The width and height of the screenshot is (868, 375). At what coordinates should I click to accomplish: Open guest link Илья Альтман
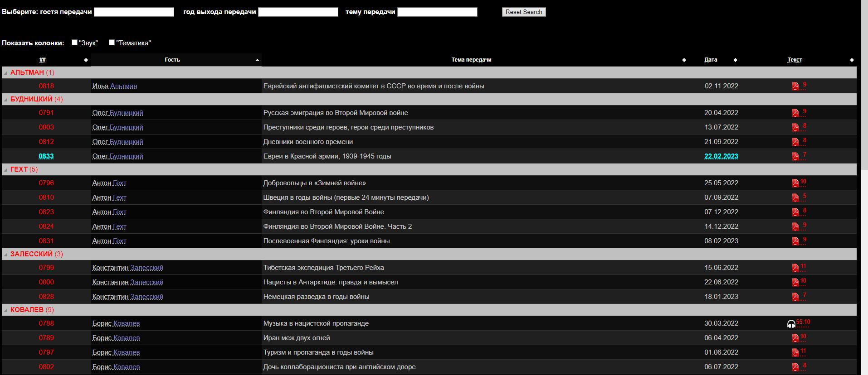tap(114, 86)
